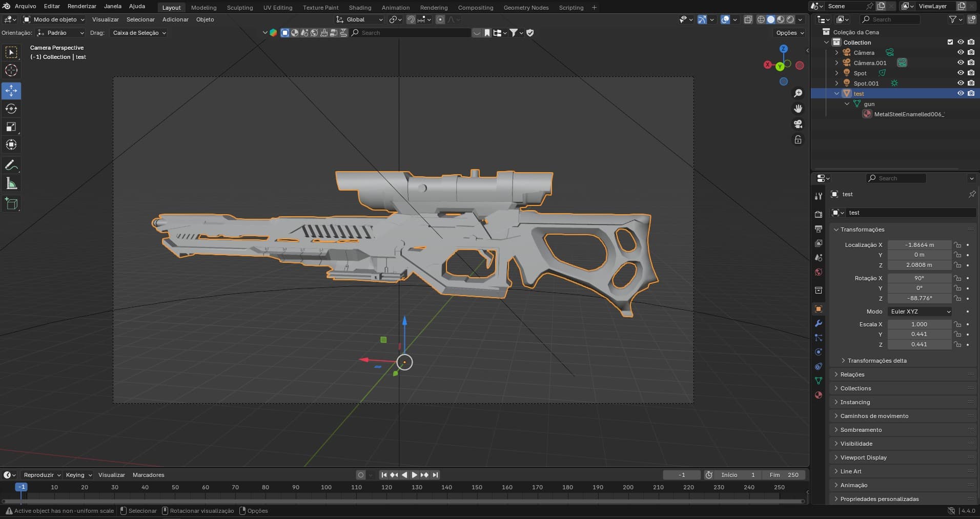The width and height of the screenshot is (980, 519).
Task: Open the Modifiers properties tab wrench icon
Action: coord(819,323)
